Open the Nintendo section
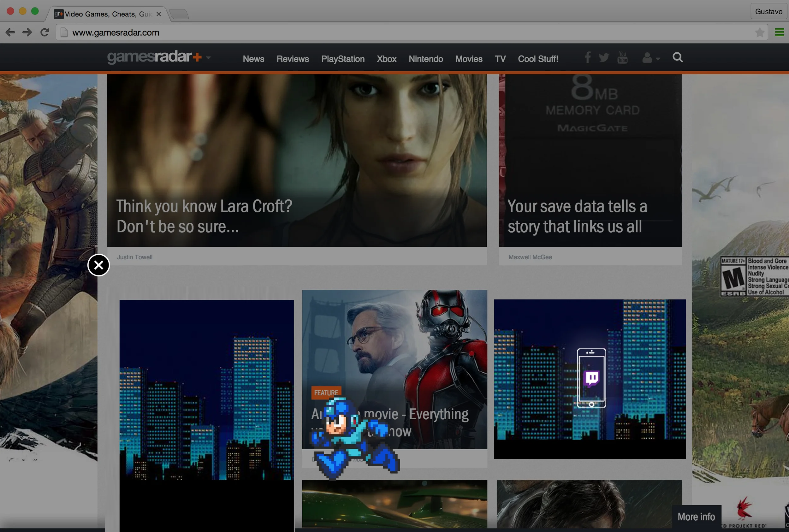The height and width of the screenshot is (532, 789). coord(425,59)
